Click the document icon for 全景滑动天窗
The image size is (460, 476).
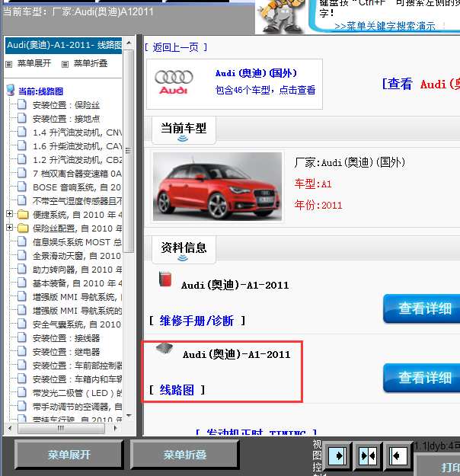click(22, 255)
